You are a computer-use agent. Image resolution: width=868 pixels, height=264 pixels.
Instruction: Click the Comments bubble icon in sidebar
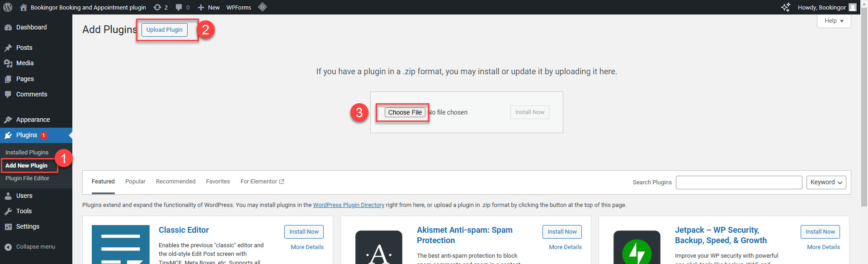[x=8, y=95]
